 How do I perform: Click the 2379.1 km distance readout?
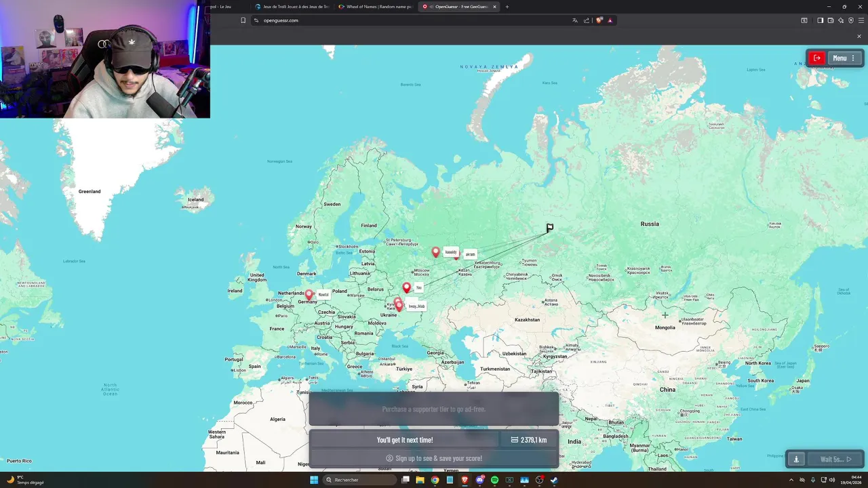point(528,440)
